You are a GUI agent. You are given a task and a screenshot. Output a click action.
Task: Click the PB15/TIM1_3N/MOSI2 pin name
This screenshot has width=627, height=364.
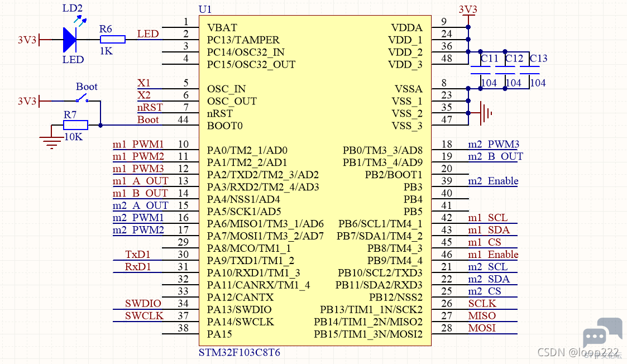tap(368, 334)
